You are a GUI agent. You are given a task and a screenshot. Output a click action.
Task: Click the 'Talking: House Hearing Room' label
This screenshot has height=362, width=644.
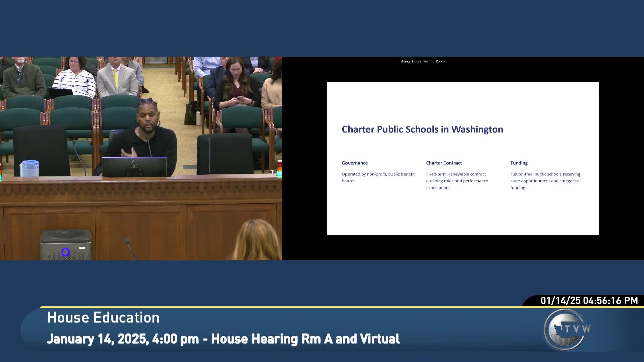pyautogui.click(x=423, y=61)
